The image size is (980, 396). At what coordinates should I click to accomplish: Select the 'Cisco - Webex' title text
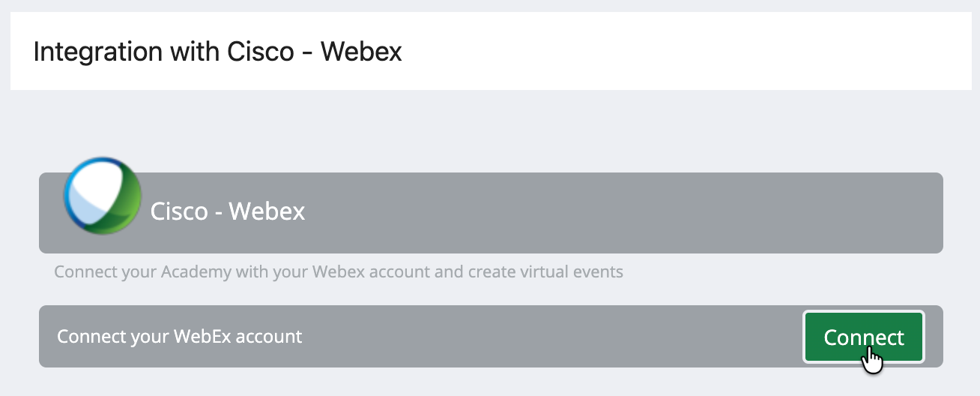click(228, 211)
